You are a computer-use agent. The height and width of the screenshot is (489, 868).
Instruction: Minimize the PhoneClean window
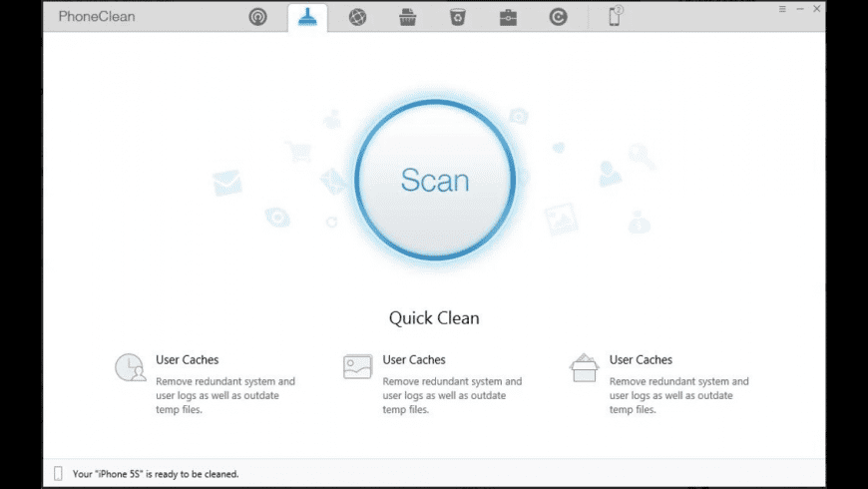(x=800, y=9)
